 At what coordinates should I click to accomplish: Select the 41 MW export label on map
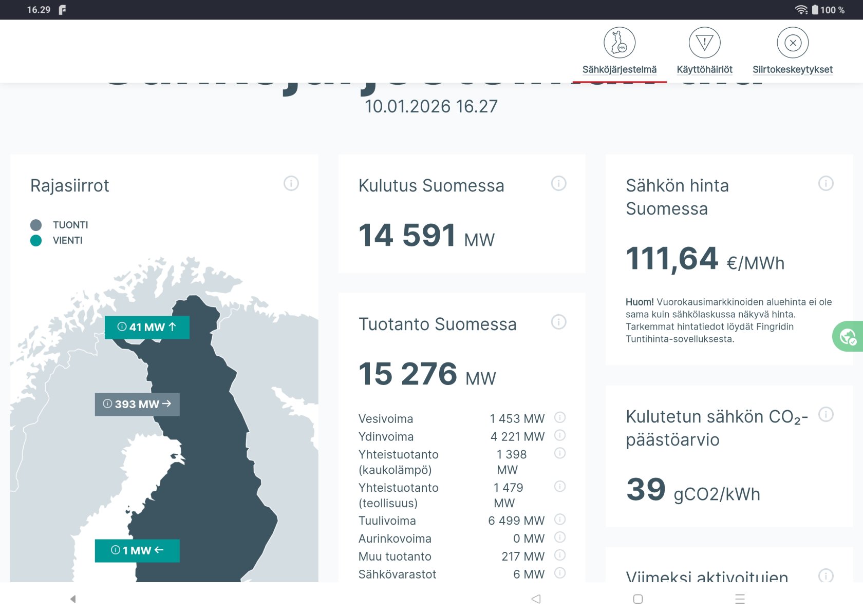coord(147,328)
